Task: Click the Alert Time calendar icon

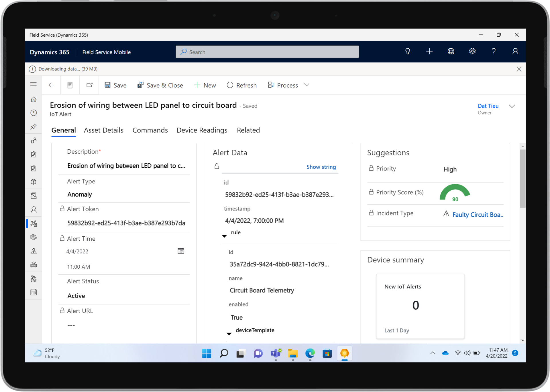Action: point(181,251)
